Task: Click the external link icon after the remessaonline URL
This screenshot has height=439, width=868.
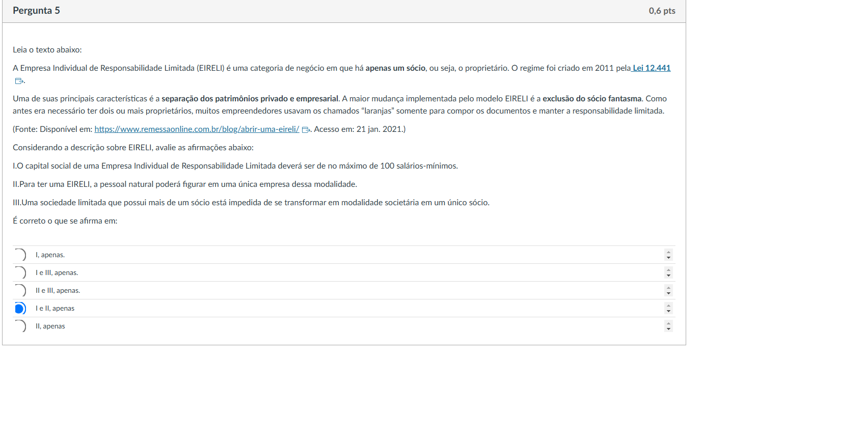Action: (x=306, y=130)
